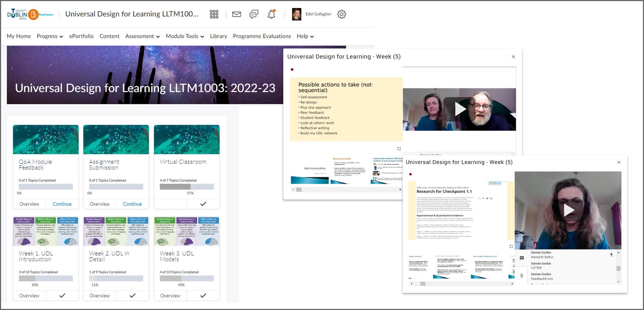Expand the Assessment dropdown menu
The width and height of the screenshot is (644, 310).
click(142, 36)
